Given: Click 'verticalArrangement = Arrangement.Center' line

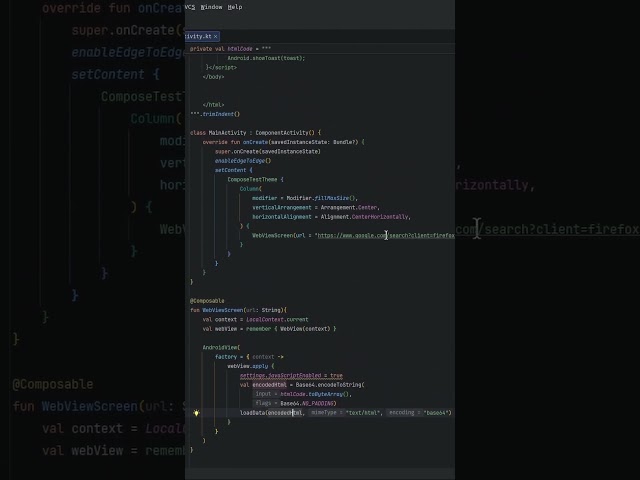Looking at the screenshot, I should coord(316,207).
